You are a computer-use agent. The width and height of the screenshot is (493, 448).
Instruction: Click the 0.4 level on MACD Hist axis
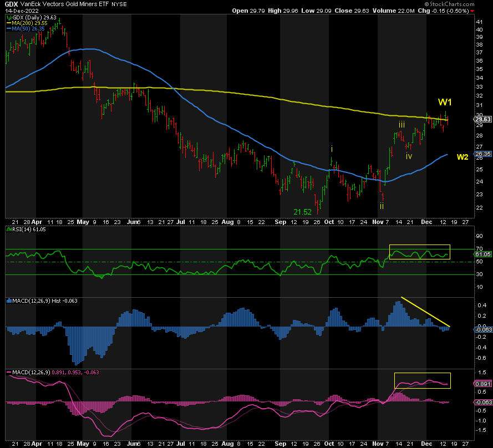coord(482,306)
